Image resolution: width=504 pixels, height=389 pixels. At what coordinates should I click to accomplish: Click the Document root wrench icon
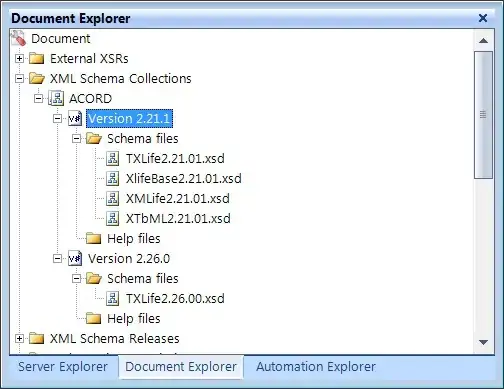click(18, 38)
